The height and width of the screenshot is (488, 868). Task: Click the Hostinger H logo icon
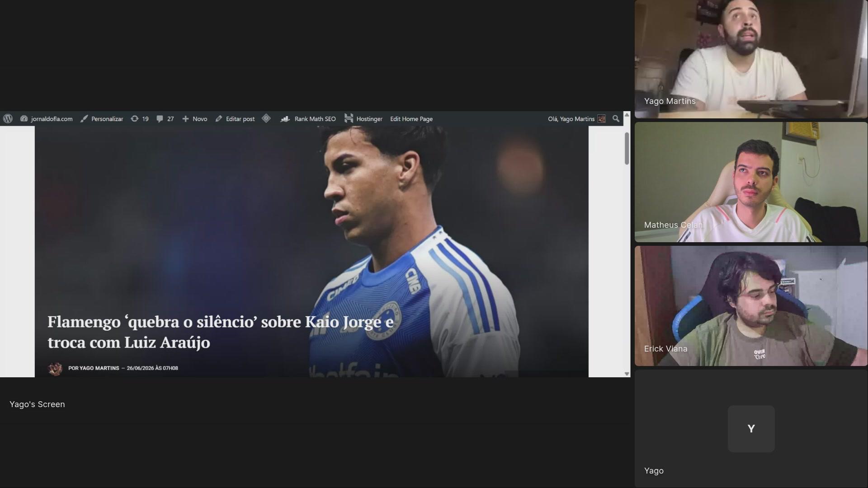click(349, 118)
